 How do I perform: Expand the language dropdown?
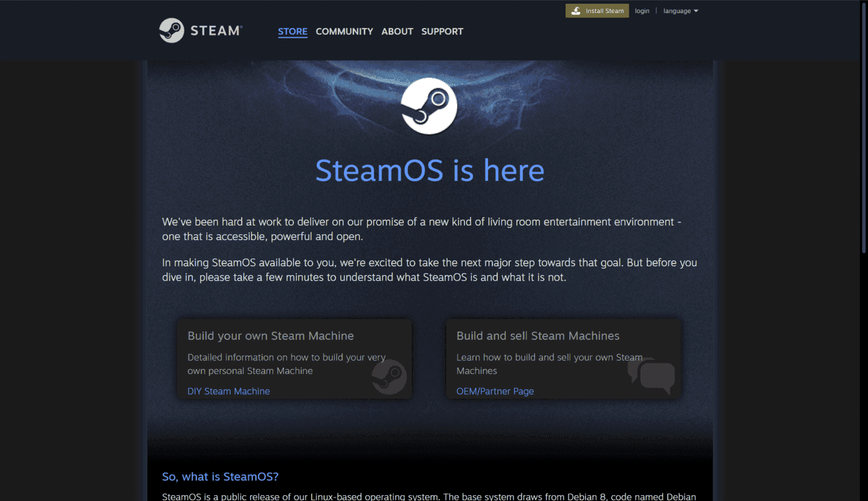pos(677,11)
